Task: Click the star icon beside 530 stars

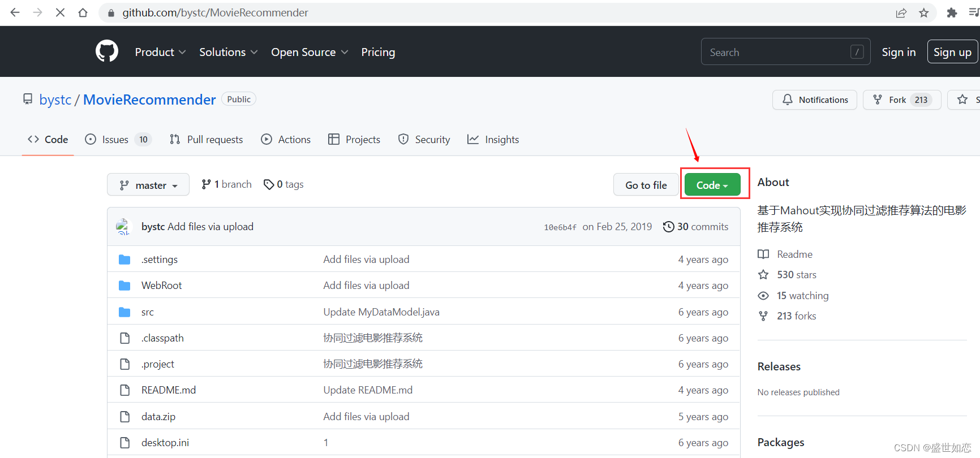Action: pos(763,275)
